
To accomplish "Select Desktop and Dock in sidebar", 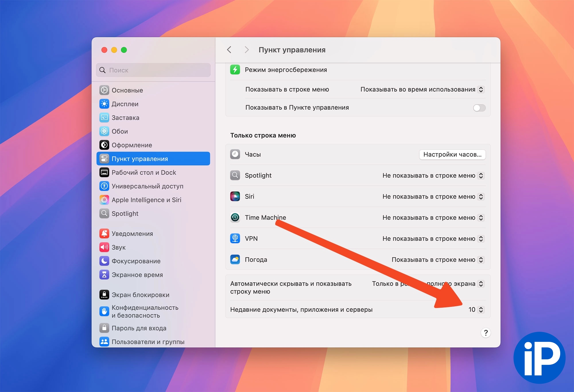I will [143, 172].
